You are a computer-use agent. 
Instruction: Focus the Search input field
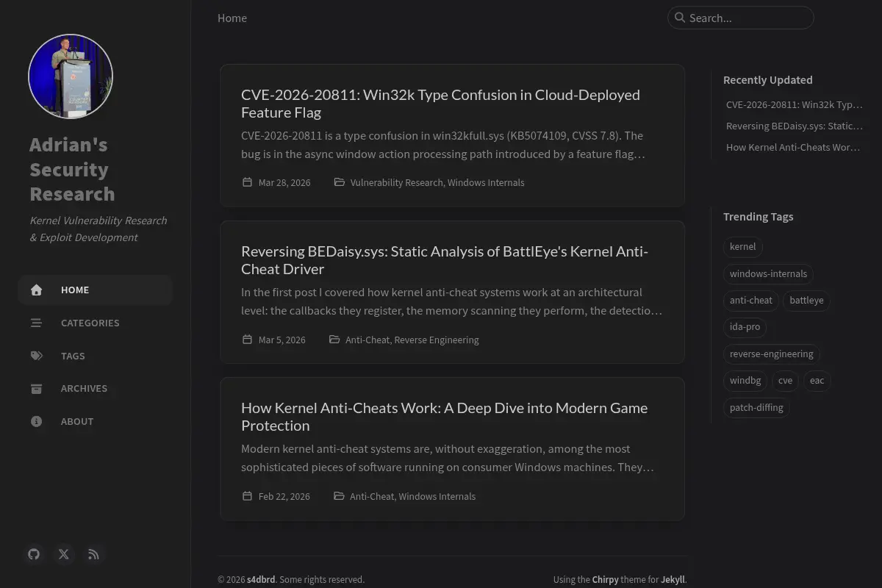point(741,18)
